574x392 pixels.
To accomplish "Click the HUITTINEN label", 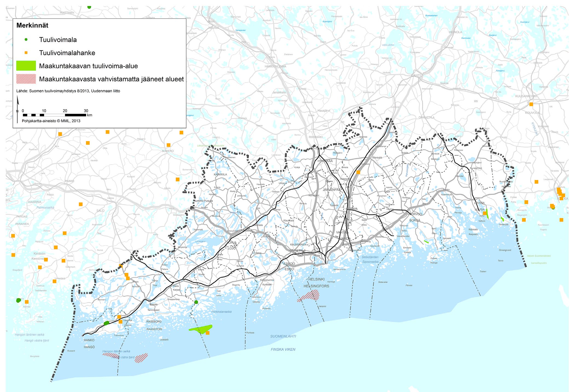I will [x=67, y=13].
